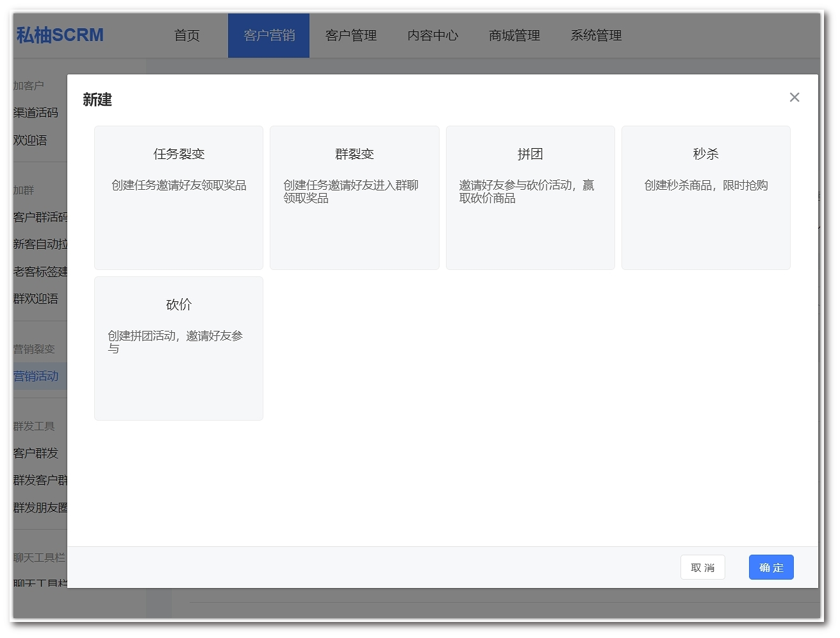Screen dimensions: 840x638
Task: Open the 内容中心 tab
Action: click(x=433, y=36)
